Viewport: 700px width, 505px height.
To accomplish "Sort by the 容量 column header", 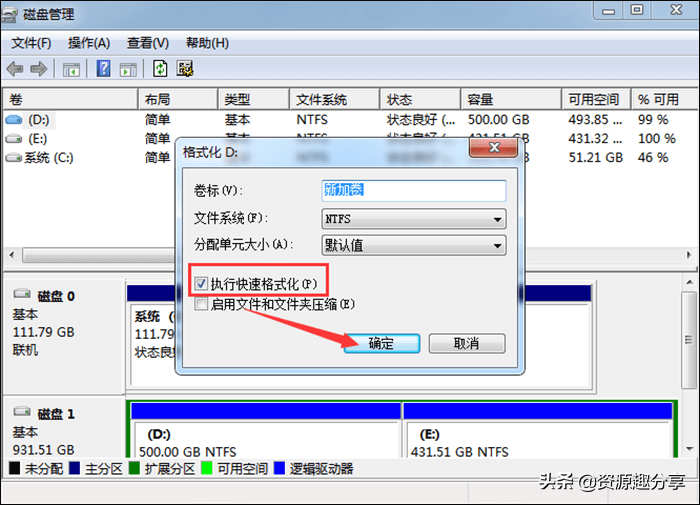I will pyautogui.click(x=511, y=99).
